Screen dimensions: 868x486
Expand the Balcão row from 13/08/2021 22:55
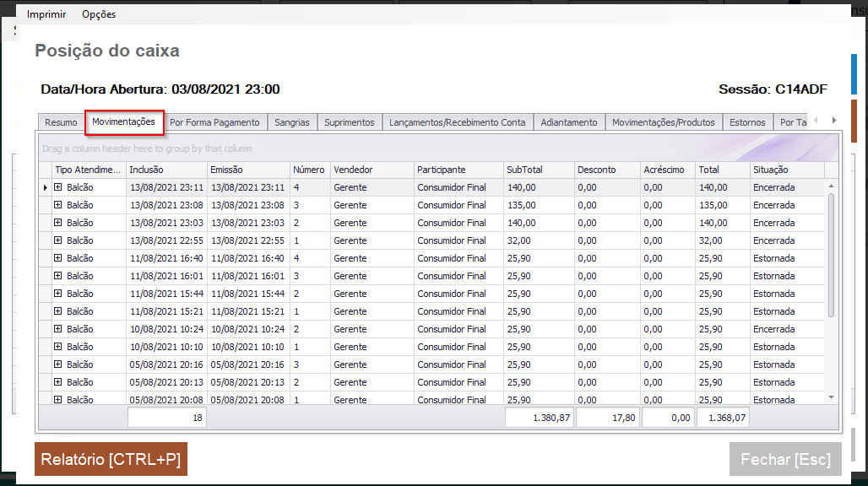tap(58, 240)
